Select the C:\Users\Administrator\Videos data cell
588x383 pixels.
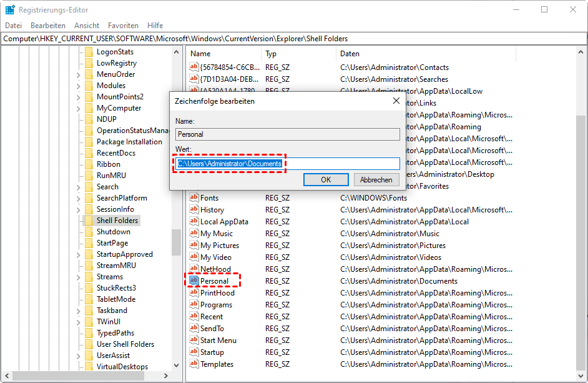tap(391, 257)
